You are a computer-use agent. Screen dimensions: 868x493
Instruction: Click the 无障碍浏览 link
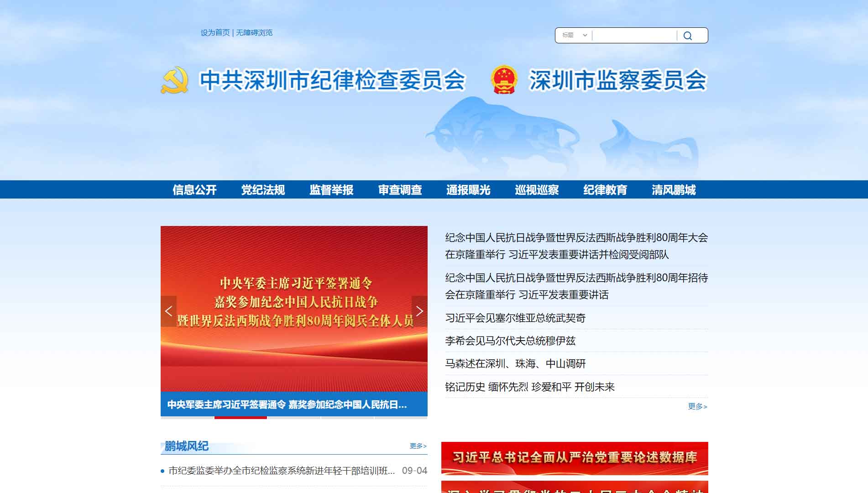click(x=254, y=32)
